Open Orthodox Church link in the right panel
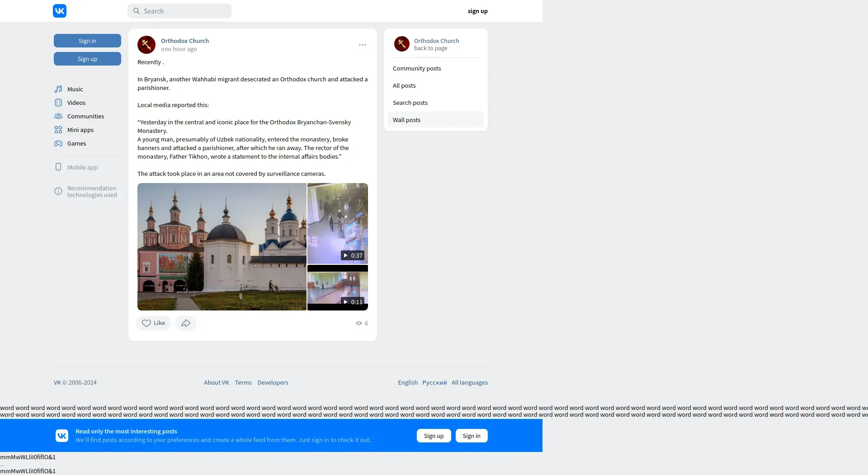The height and width of the screenshot is (475, 868). [437, 41]
